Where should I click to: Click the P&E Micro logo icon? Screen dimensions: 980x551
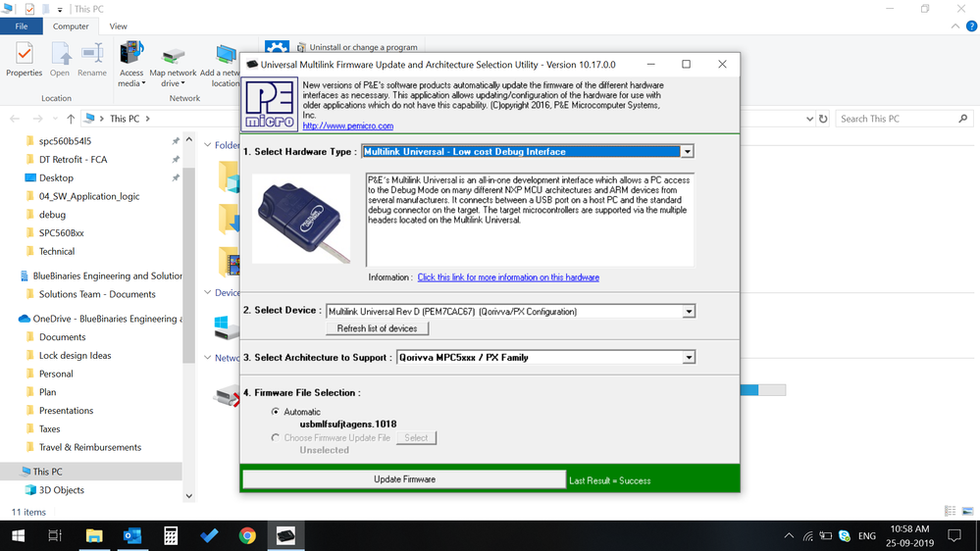click(x=270, y=104)
